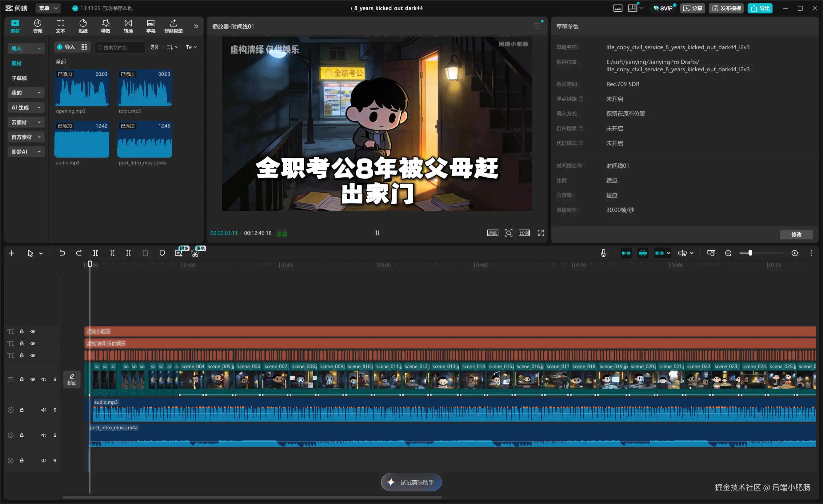Viewport: 823px width, 504px height.
Task: Open the 转场 transitions tab
Action: 128,26
